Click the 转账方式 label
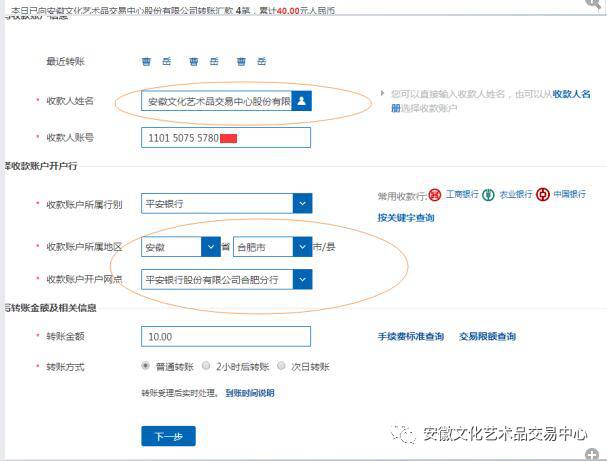 65,367
